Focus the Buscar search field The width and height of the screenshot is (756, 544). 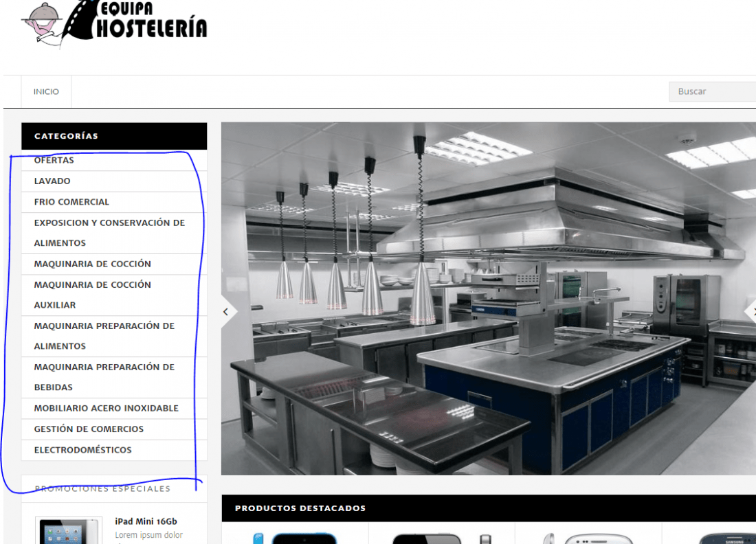(x=712, y=91)
